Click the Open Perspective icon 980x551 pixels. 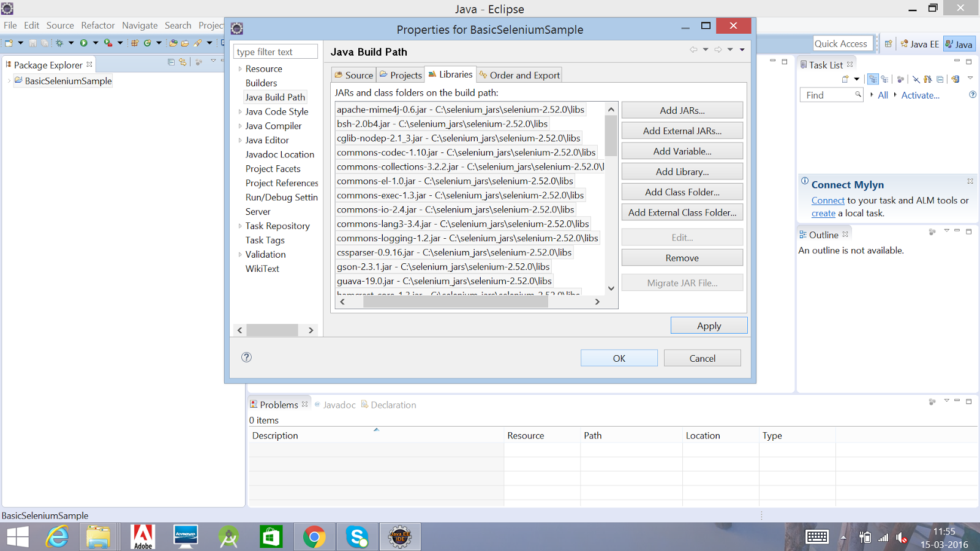pos(888,44)
